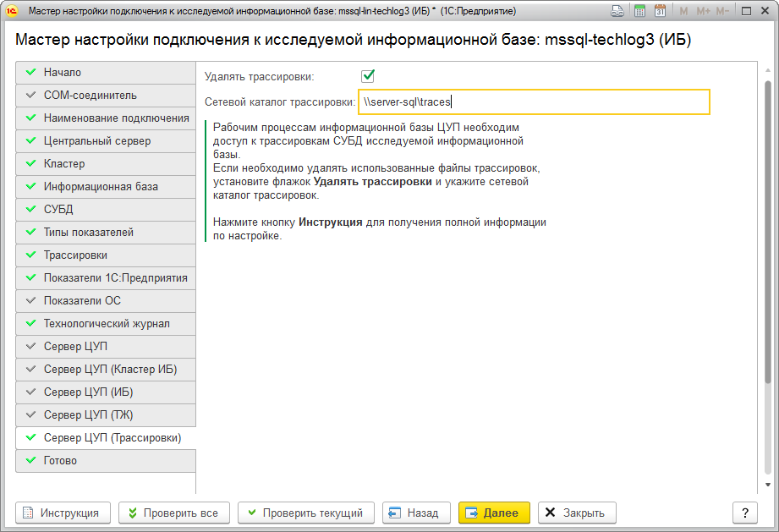Click the Закрыть button
Image resolution: width=779 pixels, height=532 pixels.
(x=578, y=513)
